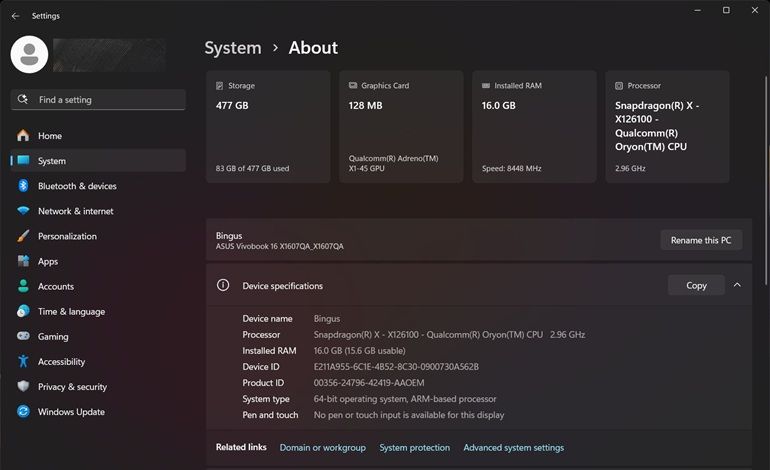Click 'ASUS Vivobook 16 X1607QA_X1607QA' model text

[279, 246]
